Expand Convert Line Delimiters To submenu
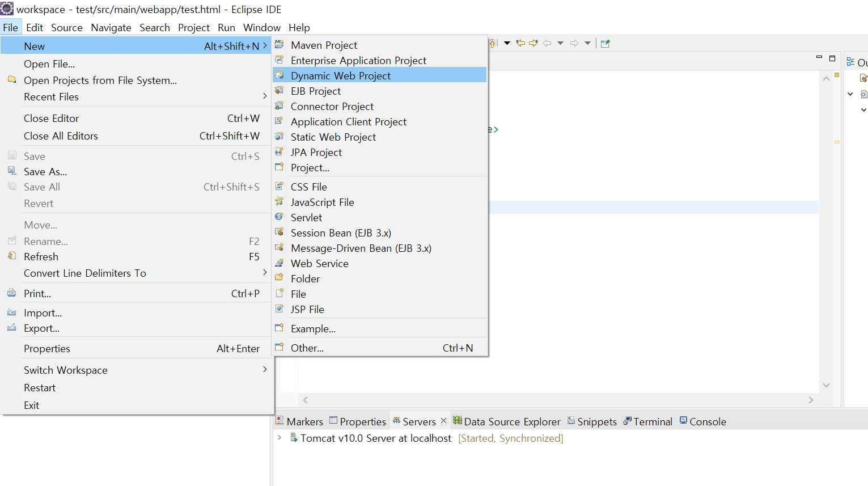The width and height of the screenshot is (868, 486). pyautogui.click(x=265, y=273)
